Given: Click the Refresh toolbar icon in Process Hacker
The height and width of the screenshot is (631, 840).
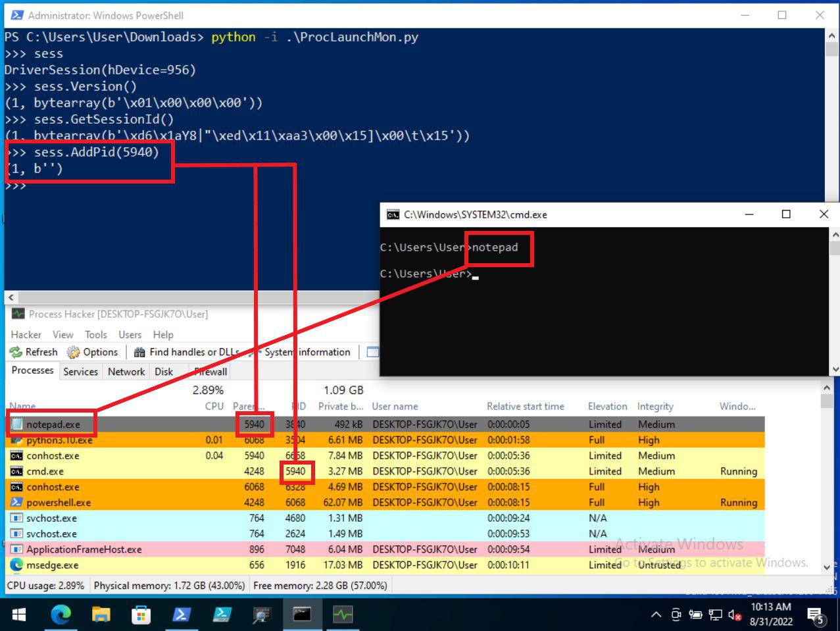Looking at the screenshot, I should point(16,352).
